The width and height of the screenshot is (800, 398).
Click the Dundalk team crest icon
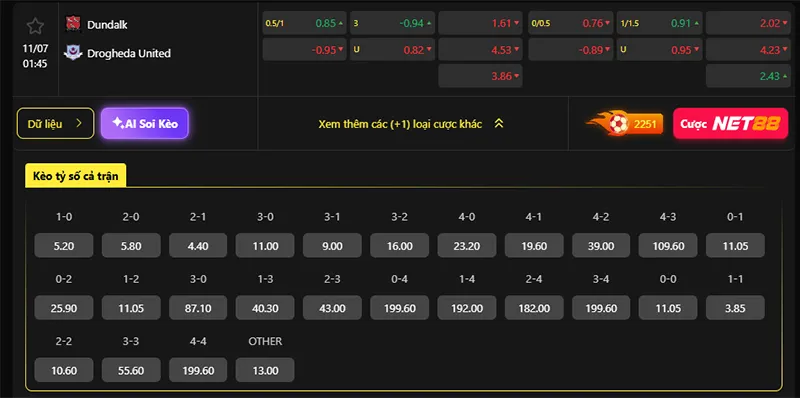pos(72,23)
